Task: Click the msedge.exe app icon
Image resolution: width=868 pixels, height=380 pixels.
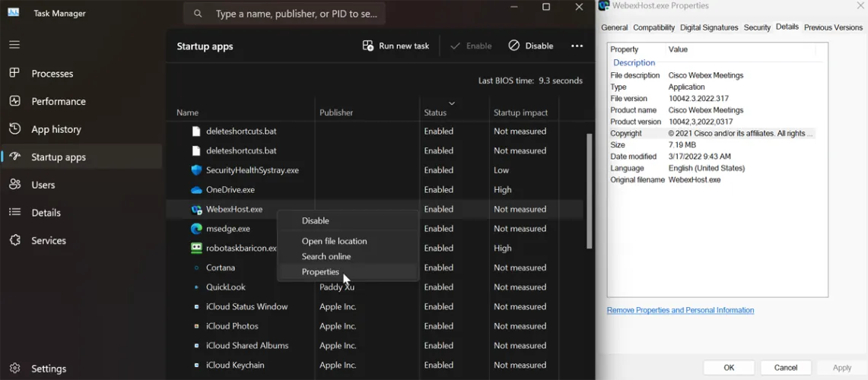Action: tap(196, 229)
